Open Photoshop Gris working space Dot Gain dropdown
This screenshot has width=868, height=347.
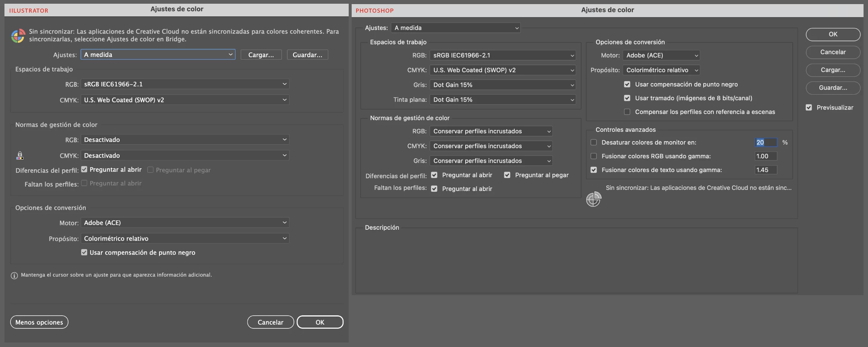tap(503, 85)
